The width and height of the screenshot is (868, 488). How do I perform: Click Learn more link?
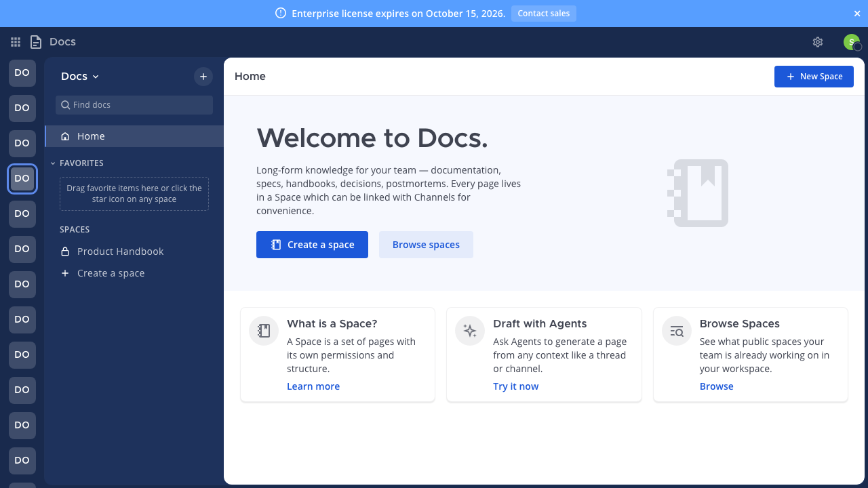pos(313,386)
